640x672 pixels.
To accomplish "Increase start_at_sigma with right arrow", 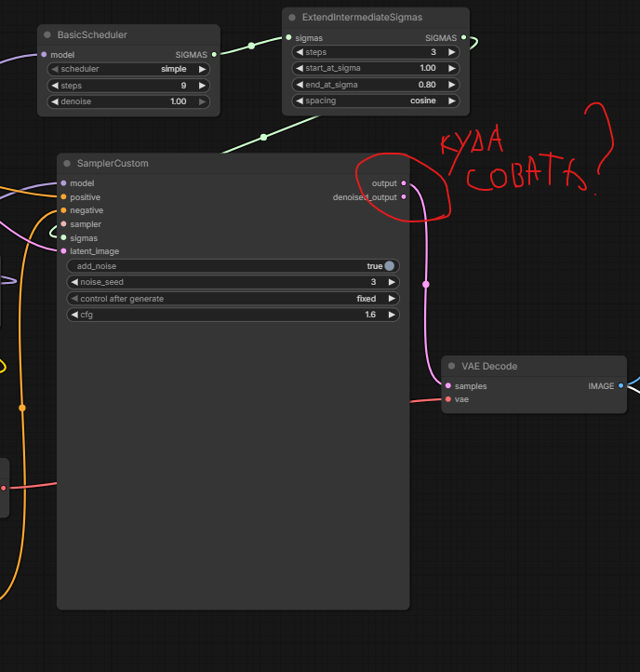I will tap(451, 68).
